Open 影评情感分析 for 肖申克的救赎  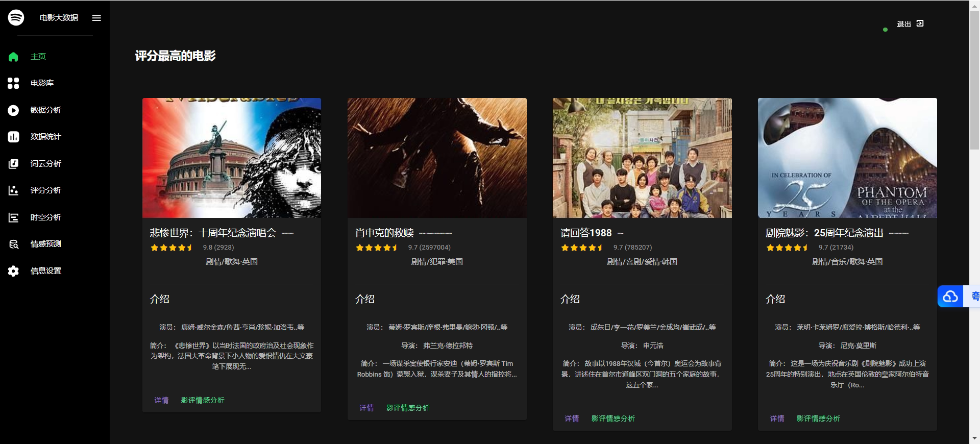[x=408, y=408]
